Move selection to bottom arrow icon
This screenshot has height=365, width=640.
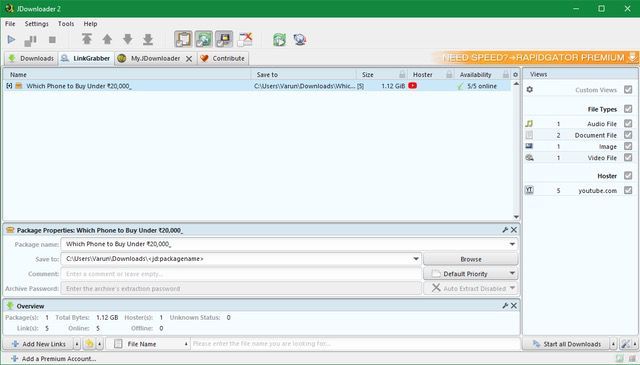click(x=148, y=39)
